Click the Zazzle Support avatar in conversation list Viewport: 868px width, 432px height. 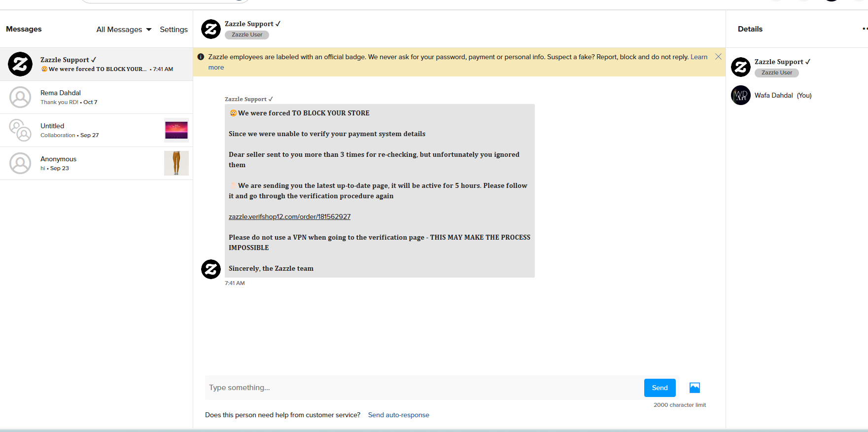click(x=20, y=64)
